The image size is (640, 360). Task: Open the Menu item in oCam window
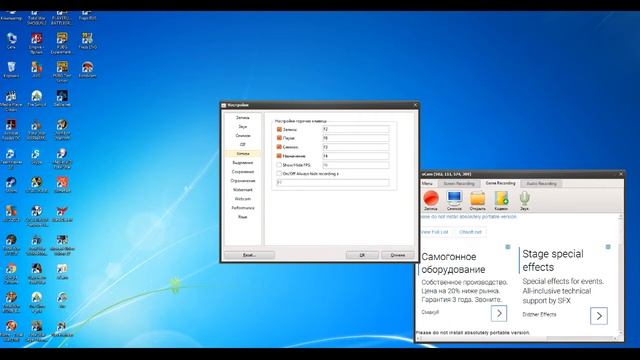click(x=427, y=184)
